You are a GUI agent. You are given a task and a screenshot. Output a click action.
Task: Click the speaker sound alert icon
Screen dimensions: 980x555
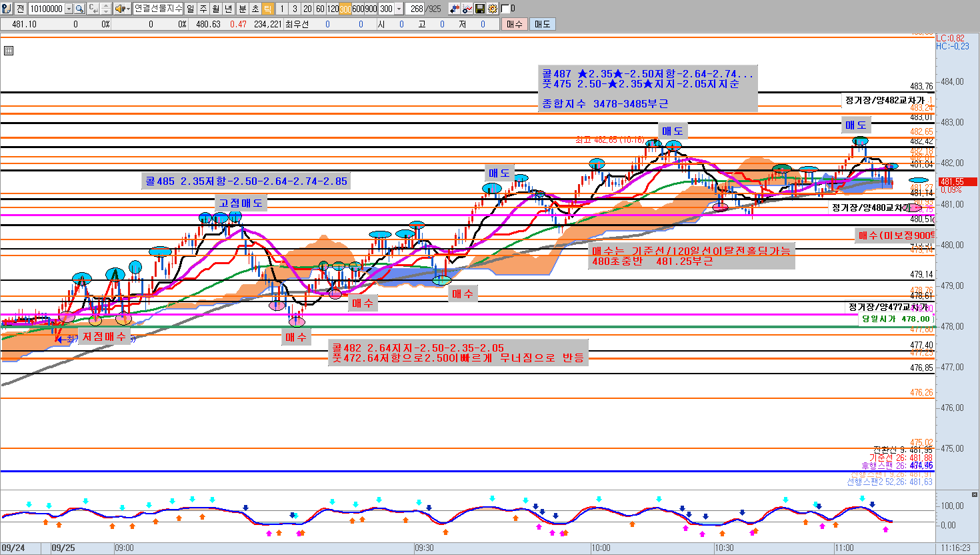coord(119,9)
